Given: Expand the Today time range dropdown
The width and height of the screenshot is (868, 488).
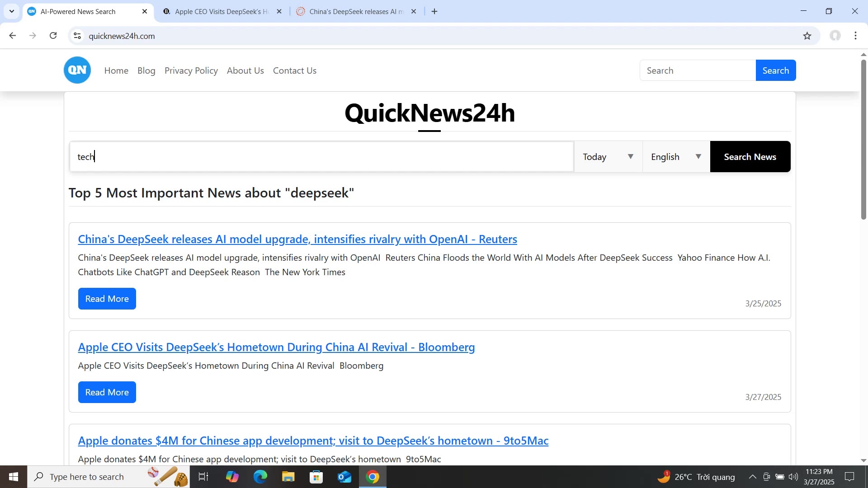Looking at the screenshot, I should click(608, 157).
